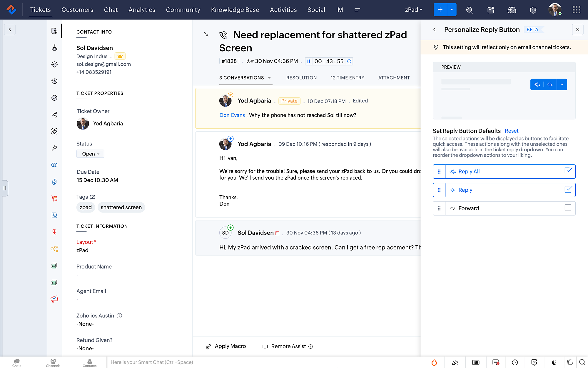The image size is (588, 368).
Task: Enable the Forward checkbox
Action: pyautogui.click(x=568, y=208)
